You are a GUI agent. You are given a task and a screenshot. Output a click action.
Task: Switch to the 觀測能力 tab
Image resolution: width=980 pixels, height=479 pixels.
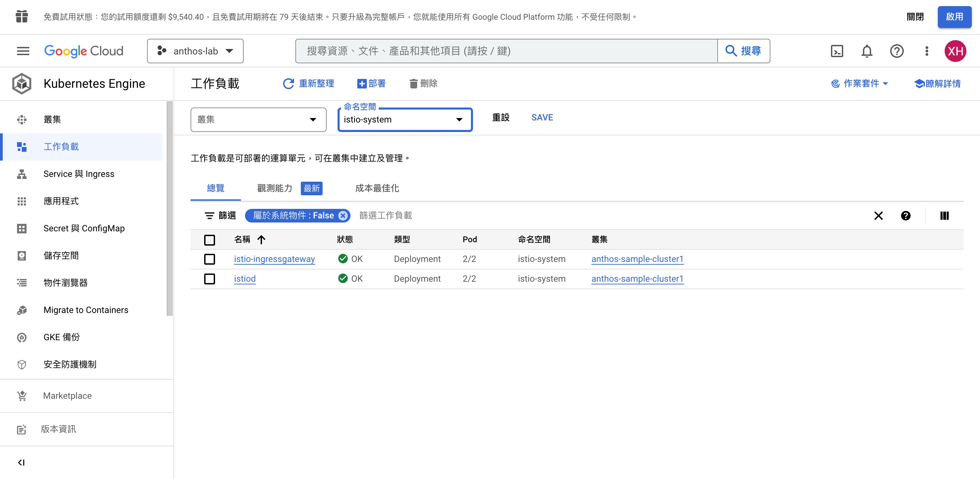tap(275, 188)
